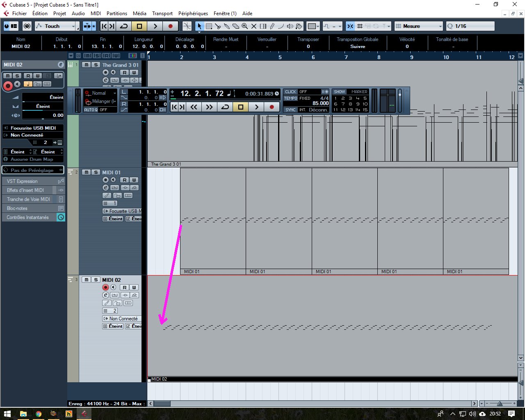
Task: Open Focusrite USB MIDI input routing
Action: pyautogui.click(x=33, y=128)
